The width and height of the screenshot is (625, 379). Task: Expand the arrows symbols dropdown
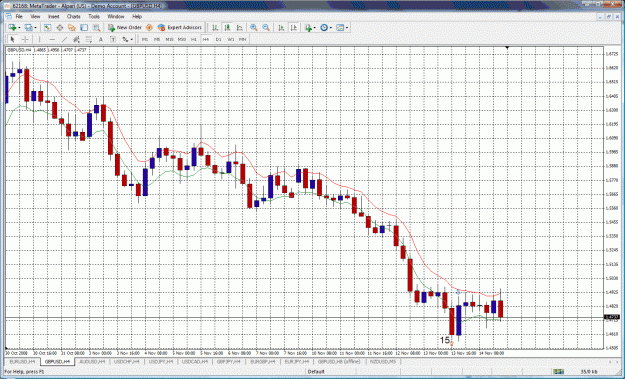pos(132,39)
